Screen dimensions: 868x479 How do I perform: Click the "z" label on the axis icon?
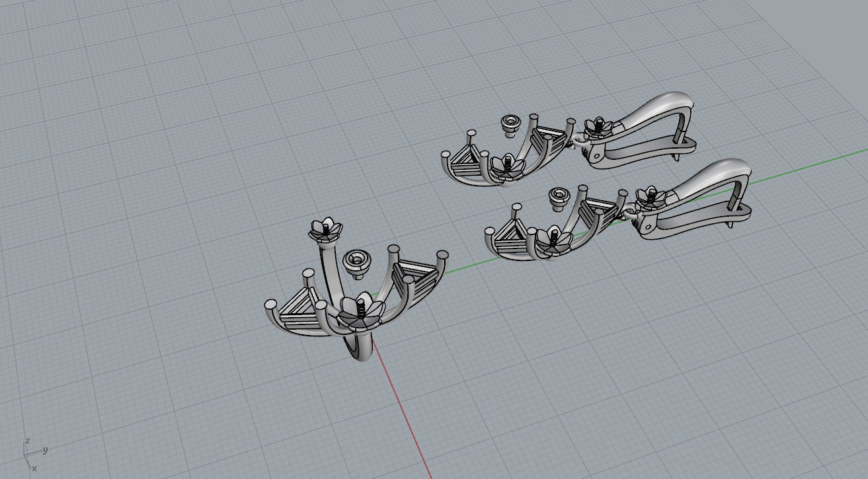coord(27,440)
